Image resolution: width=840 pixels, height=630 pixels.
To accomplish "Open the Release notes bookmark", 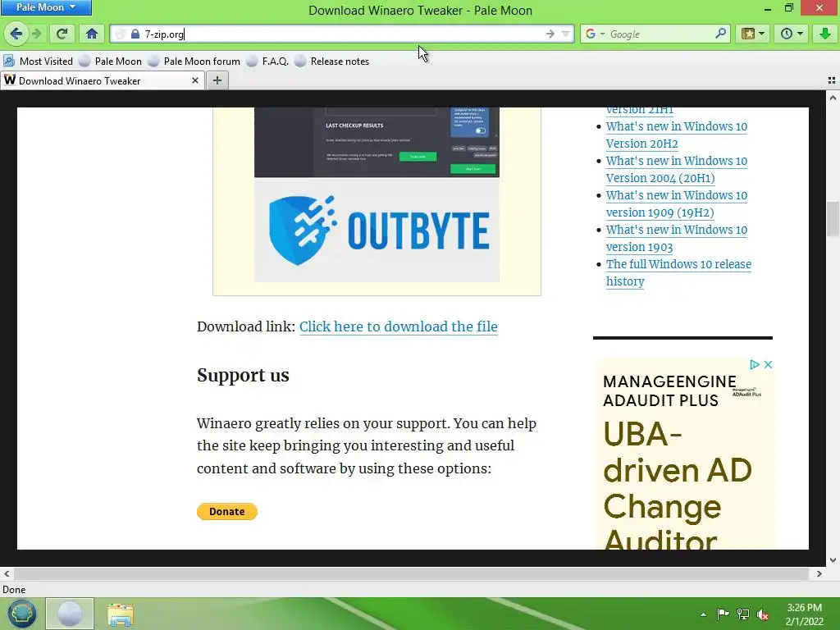I will pos(332,61).
